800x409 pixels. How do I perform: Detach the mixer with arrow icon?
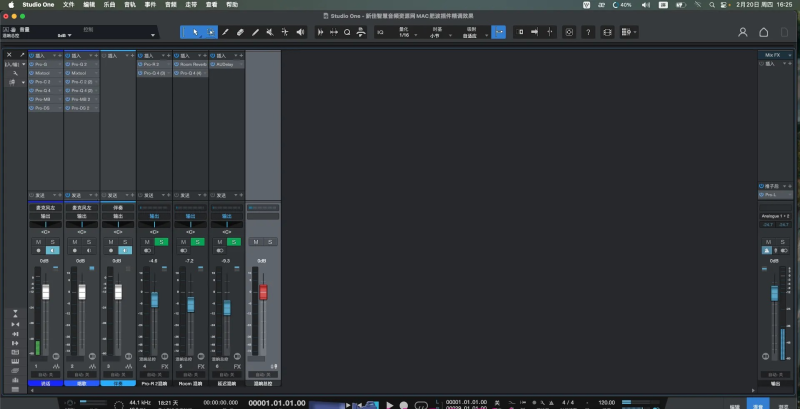coord(22,55)
